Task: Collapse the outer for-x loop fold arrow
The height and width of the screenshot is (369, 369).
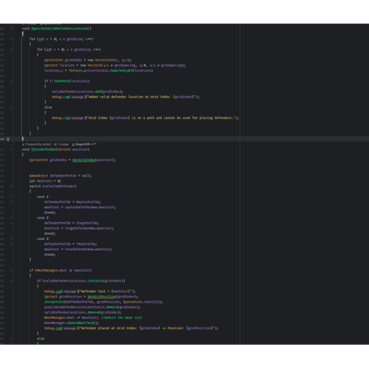Action: 11,39
